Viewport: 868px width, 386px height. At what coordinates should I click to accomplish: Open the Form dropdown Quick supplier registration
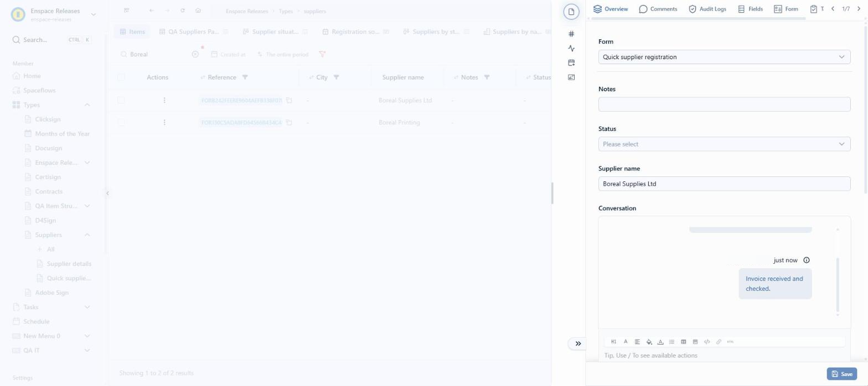tap(724, 57)
